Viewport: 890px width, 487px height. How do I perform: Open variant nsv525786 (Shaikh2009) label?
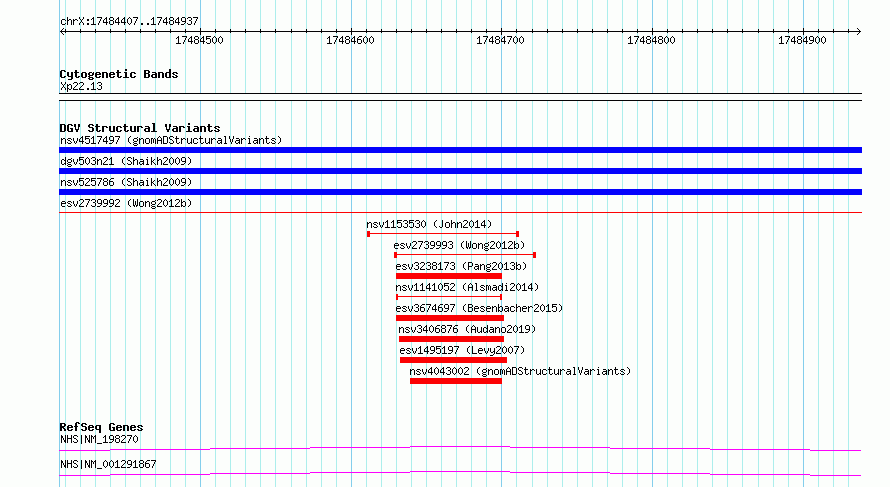point(126,182)
